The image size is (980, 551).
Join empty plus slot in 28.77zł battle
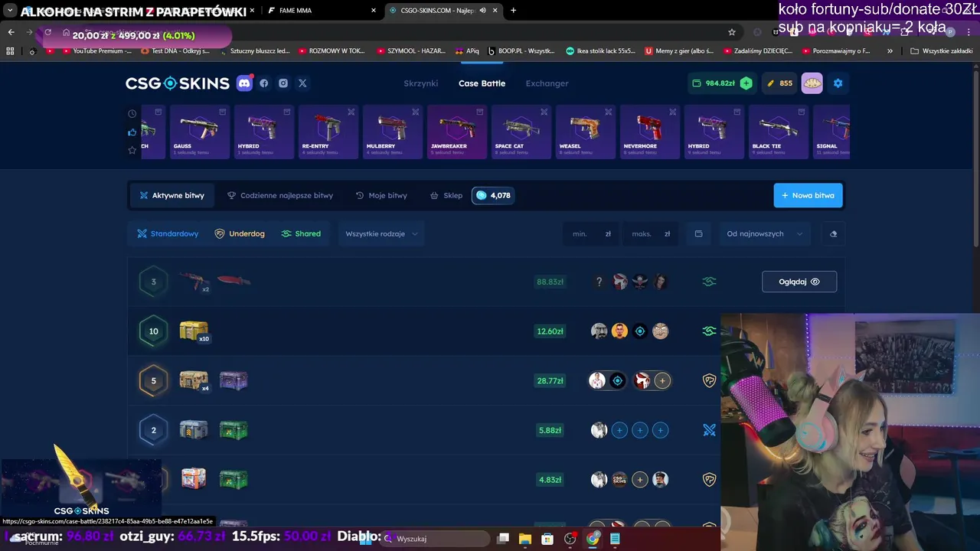[662, 380]
